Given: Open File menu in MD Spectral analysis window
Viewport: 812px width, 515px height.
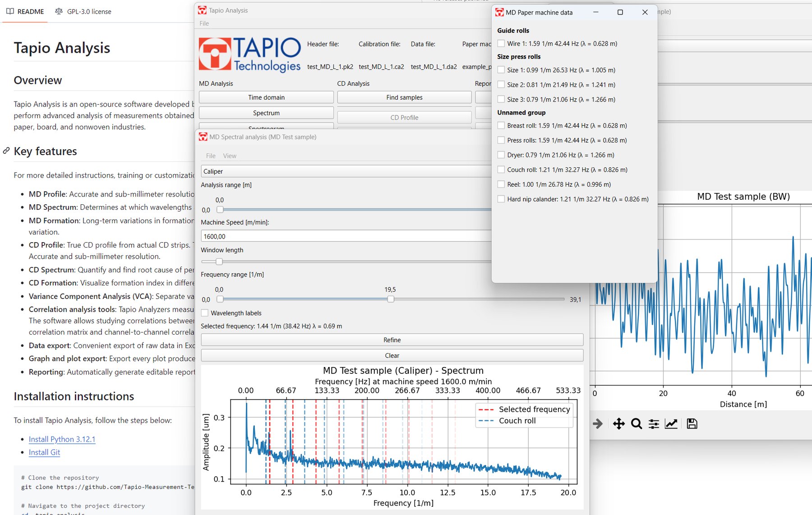Looking at the screenshot, I should coord(211,156).
